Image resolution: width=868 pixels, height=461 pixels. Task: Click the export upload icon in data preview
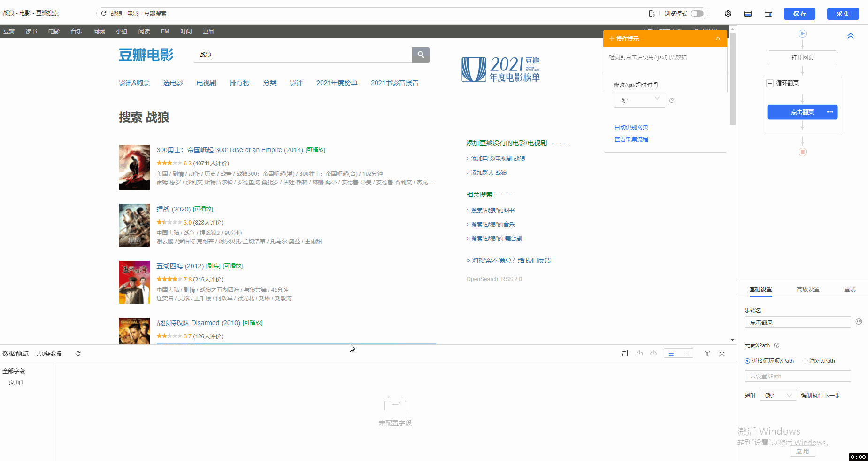pyautogui.click(x=653, y=353)
